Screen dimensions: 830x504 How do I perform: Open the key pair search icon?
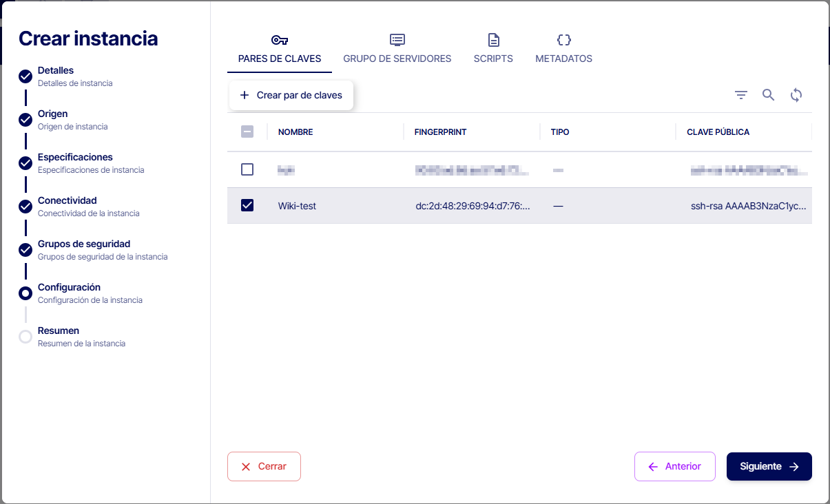click(769, 95)
